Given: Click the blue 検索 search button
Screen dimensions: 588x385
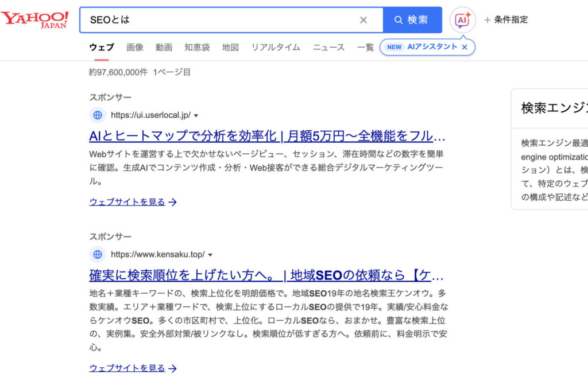Looking at the screenshot, I should coord(412,20).
